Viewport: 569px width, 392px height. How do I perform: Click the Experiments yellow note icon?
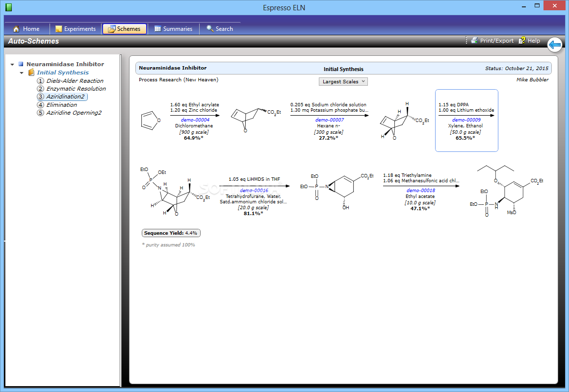pos(58,29)
